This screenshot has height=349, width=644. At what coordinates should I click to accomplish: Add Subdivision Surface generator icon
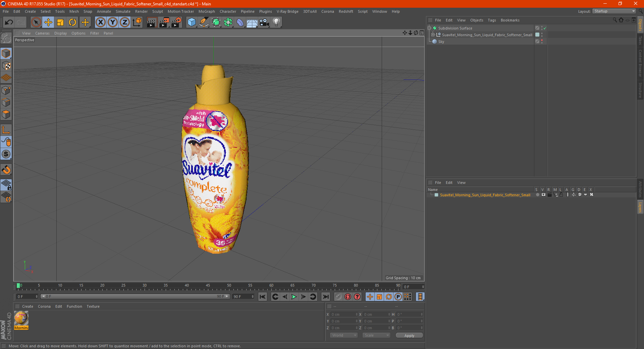216,22
